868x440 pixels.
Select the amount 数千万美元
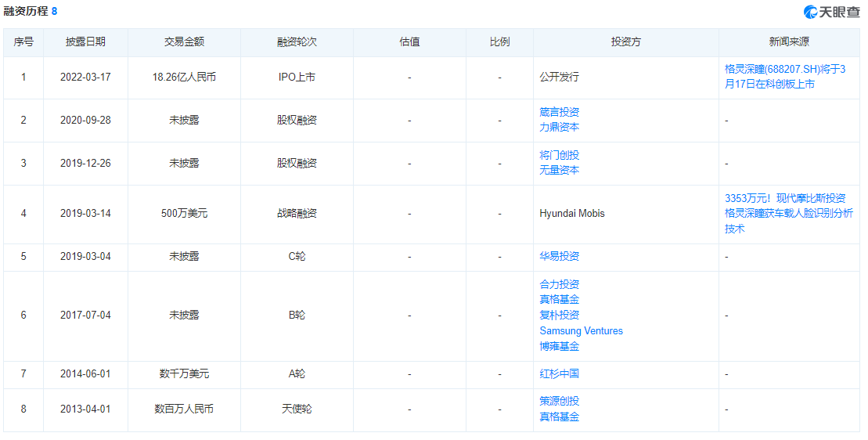[185, 374]
